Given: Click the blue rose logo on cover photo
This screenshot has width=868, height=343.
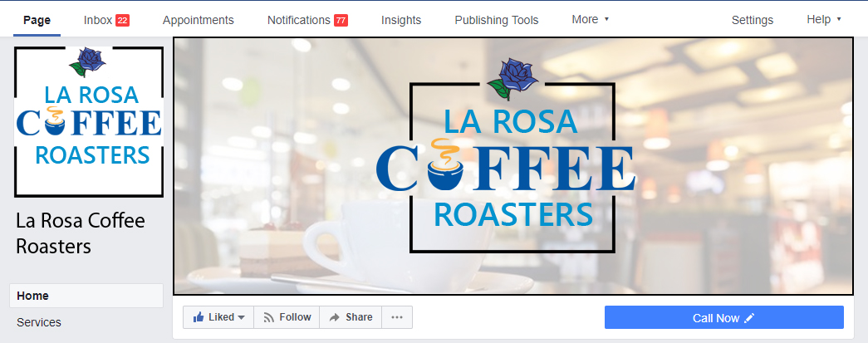Looking at the screenshot, I should [x=512, y=79].
